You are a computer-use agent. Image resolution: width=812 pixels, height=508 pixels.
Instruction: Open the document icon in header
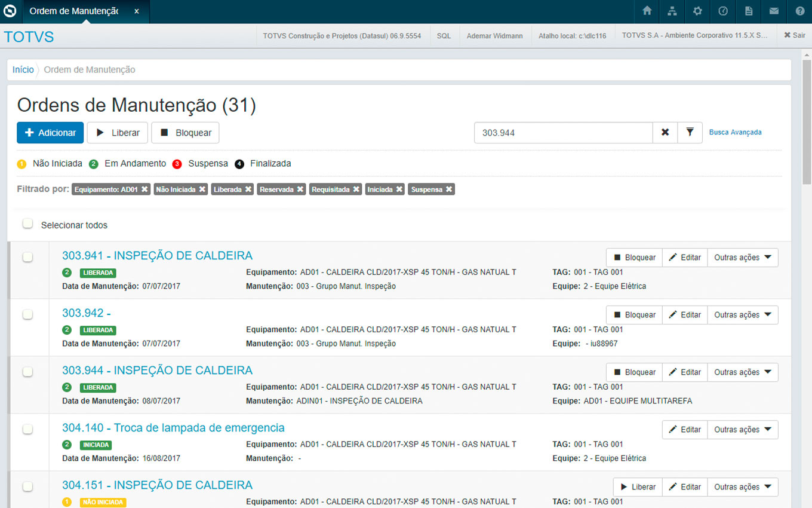click(x=749, y=11)
